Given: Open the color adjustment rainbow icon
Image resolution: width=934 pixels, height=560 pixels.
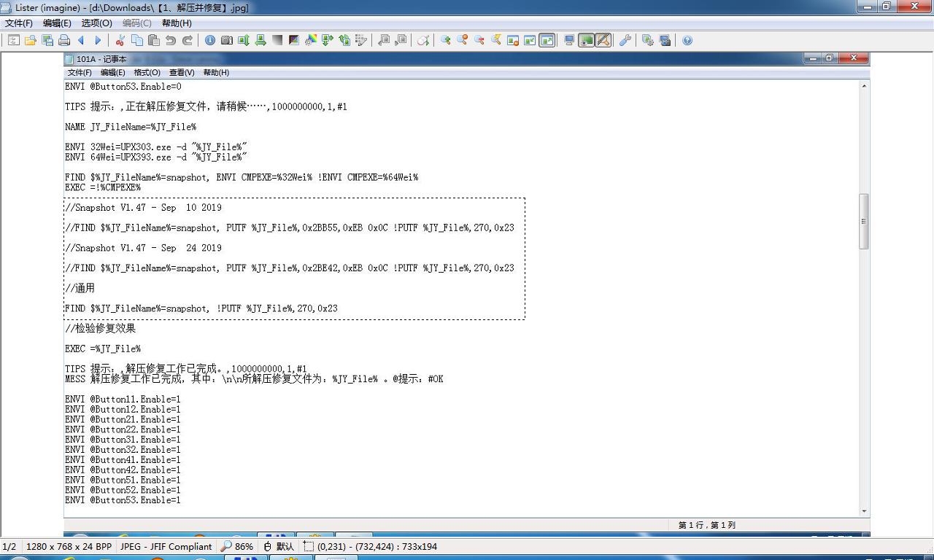Looking at the screenshot, I should [310, 40].
